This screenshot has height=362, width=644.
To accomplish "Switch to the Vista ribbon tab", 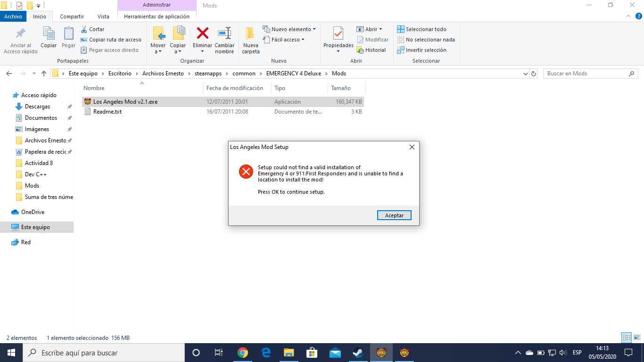I will (103, 16).
